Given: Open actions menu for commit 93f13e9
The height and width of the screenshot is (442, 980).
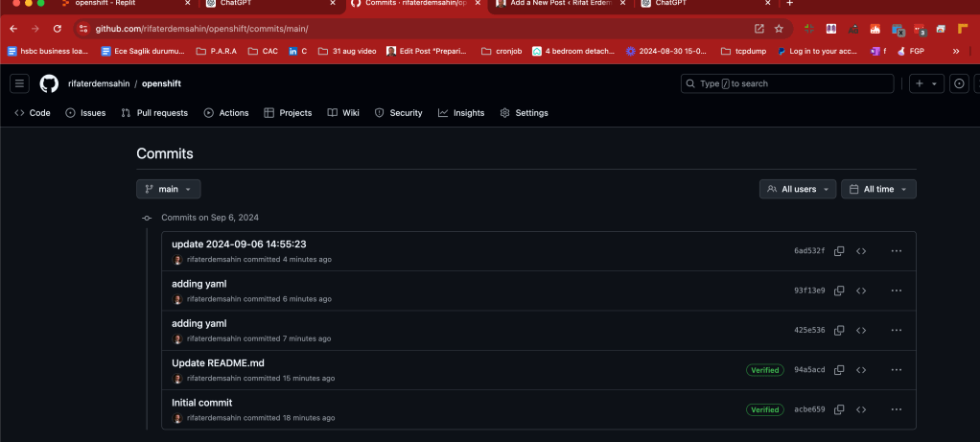Looking at the screenshot, I should (897, 291).
